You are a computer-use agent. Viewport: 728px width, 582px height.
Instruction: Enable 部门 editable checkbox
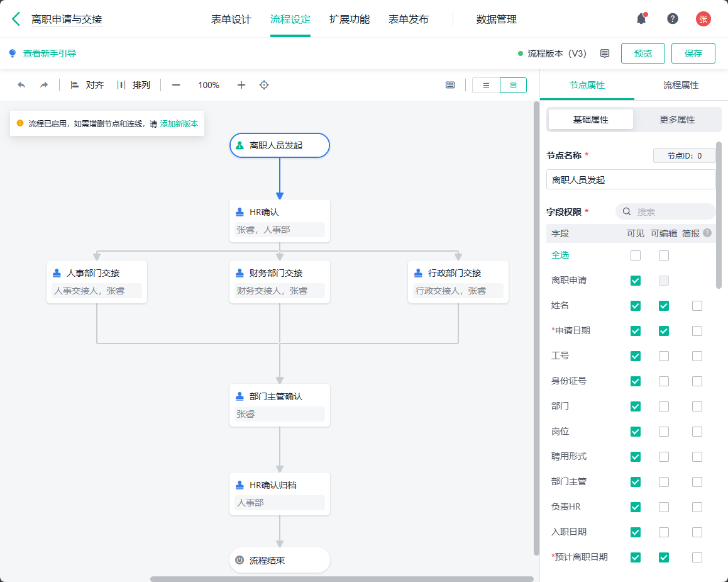664,406
